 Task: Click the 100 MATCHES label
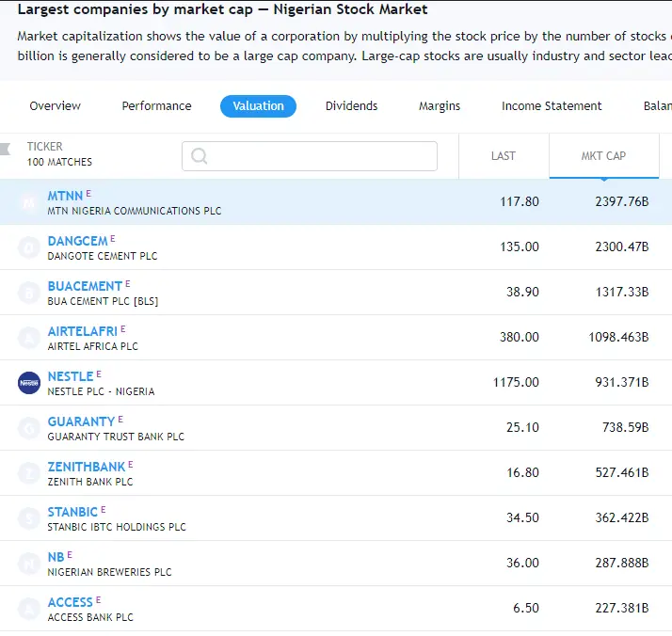59,162
